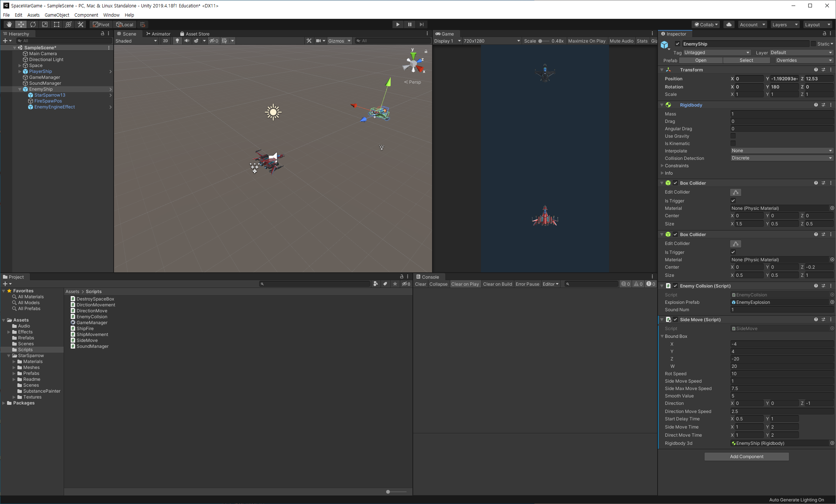Select the Rotate tool
Viewport: 836px width, 504px height.
33,24
